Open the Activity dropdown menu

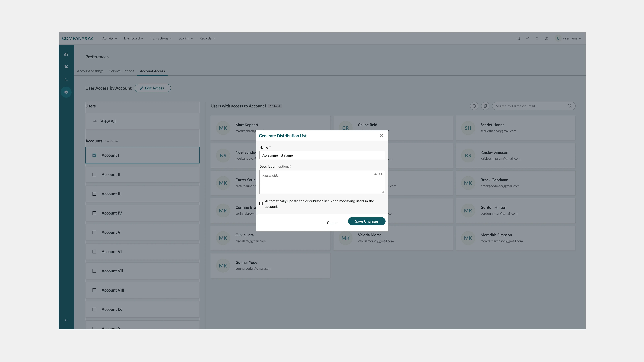point(110,38)
